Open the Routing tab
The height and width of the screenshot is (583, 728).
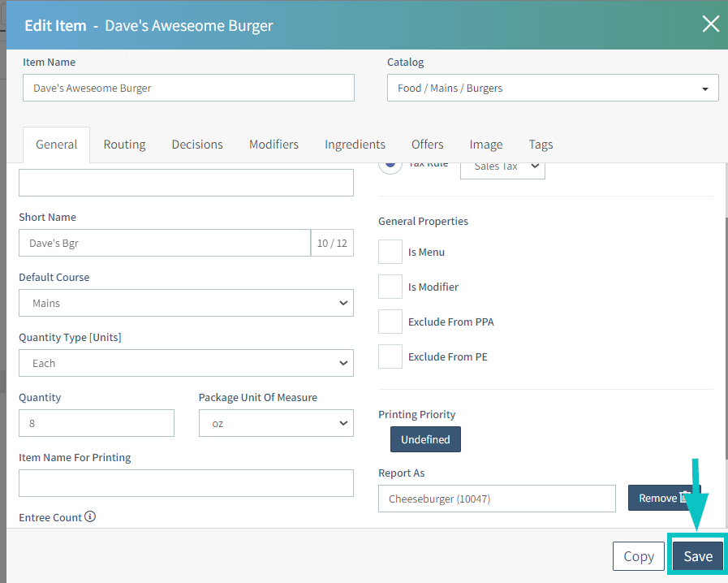pyautogui.click(x=124, y=145)
